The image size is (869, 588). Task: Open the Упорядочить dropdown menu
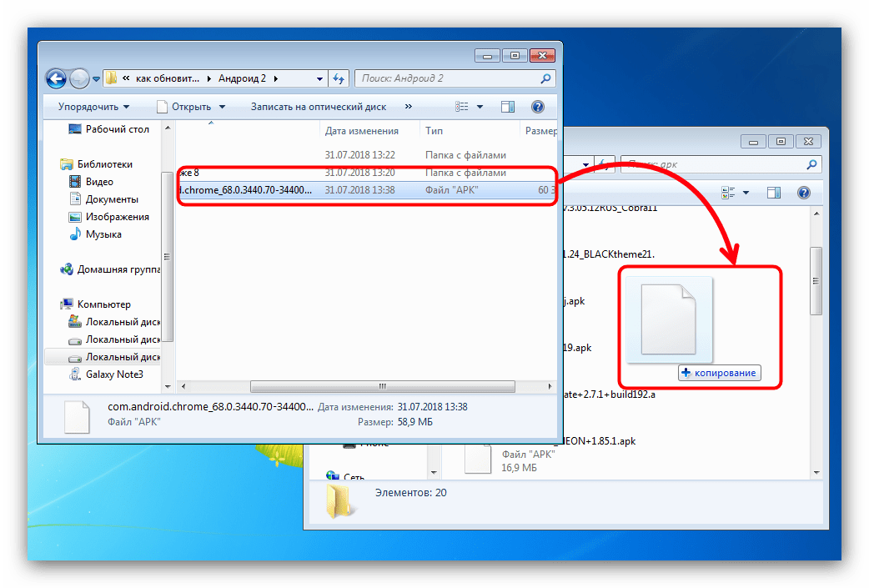point(93,107)
